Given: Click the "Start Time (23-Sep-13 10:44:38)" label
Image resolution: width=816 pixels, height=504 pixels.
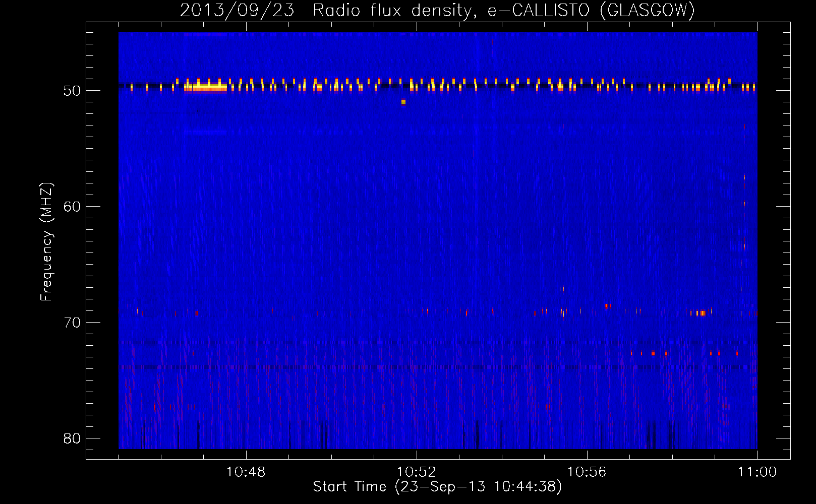Looking at the screenshot, I should click(x=437, y=487).
